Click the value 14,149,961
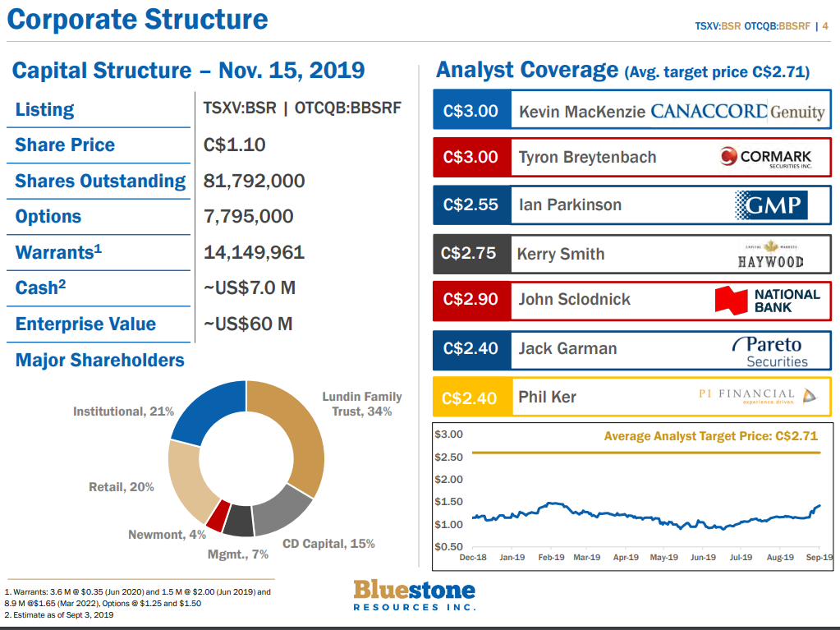The height and width of the screenshot is (630, 840). point(254,252)
